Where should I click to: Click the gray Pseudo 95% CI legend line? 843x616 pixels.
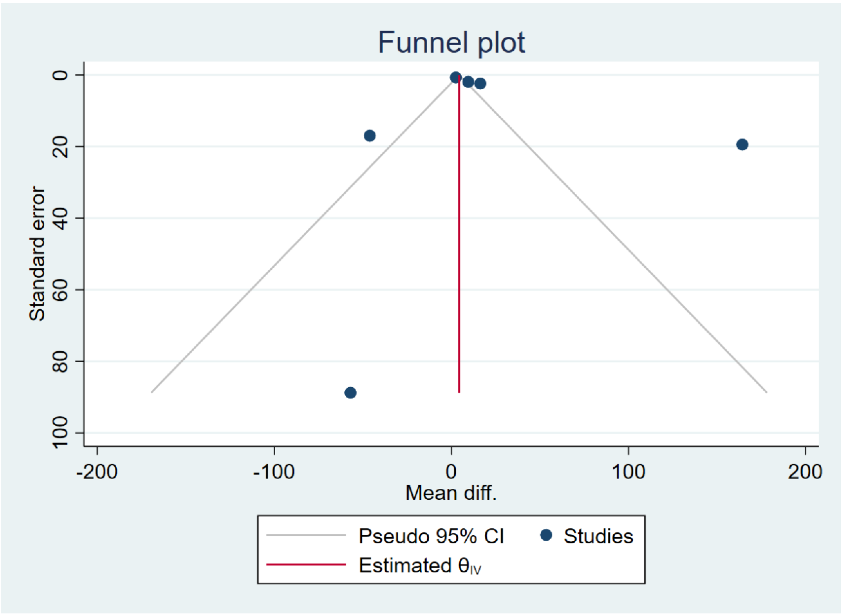tap(306, 535)
